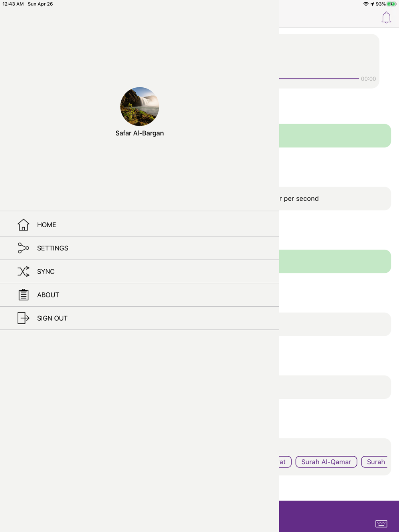399x532 pixels.
Task: Open notifications with the bell icon
Action: click(x=386, y=18)
